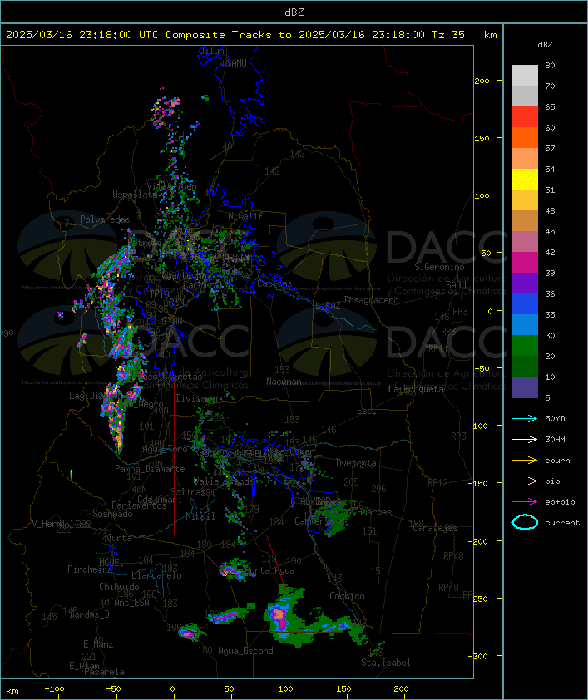
Task: Click the Cochico place label
Action: click(x=347, y=596)
